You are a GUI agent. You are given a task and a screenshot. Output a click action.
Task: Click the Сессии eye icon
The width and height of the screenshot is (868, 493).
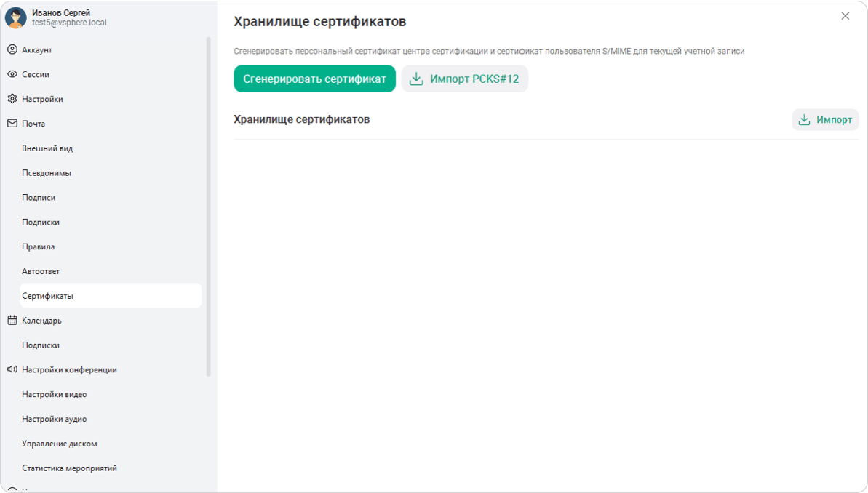(12, 74)
